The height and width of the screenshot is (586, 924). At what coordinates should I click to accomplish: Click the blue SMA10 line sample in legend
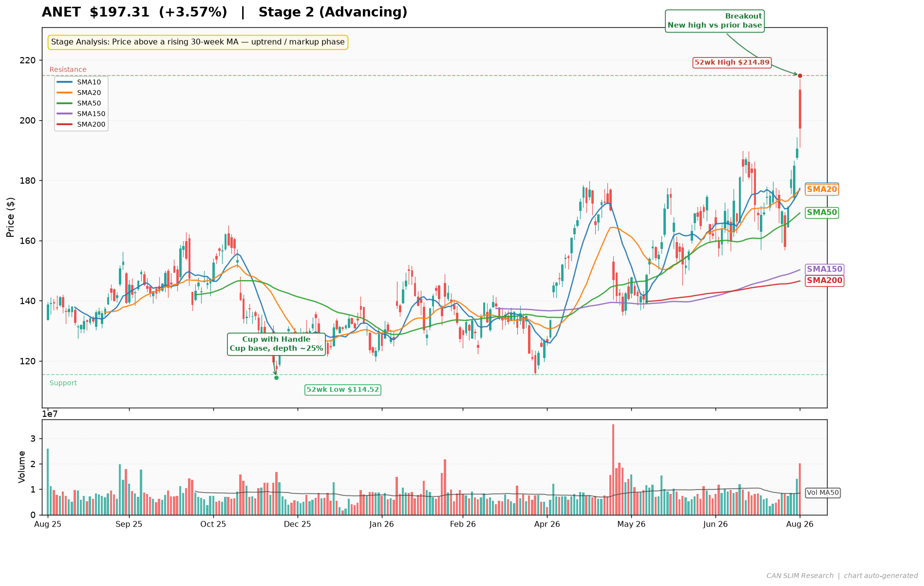(65, 82)
